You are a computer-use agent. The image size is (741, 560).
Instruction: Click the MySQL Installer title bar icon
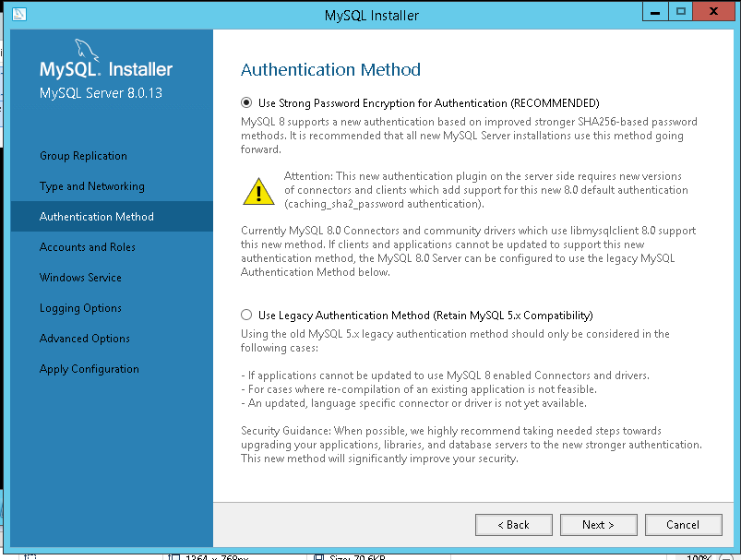(20, 15)
